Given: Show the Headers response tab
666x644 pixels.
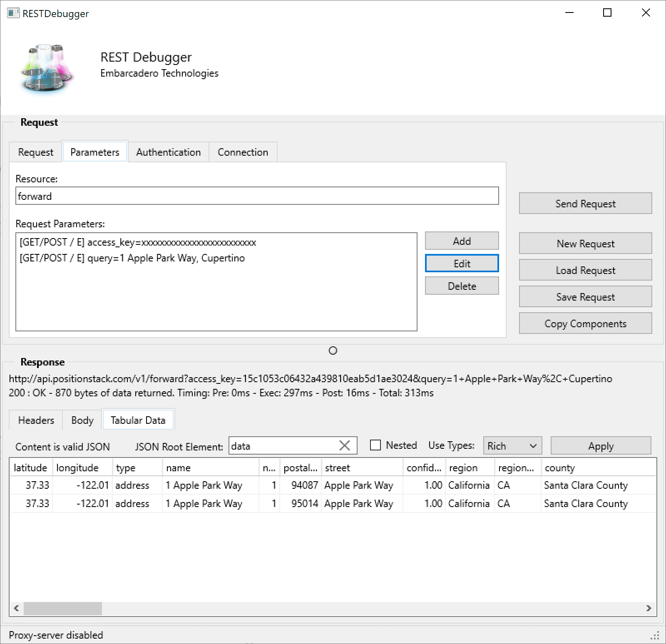Looking at the screenshot, I should point(36,420).
